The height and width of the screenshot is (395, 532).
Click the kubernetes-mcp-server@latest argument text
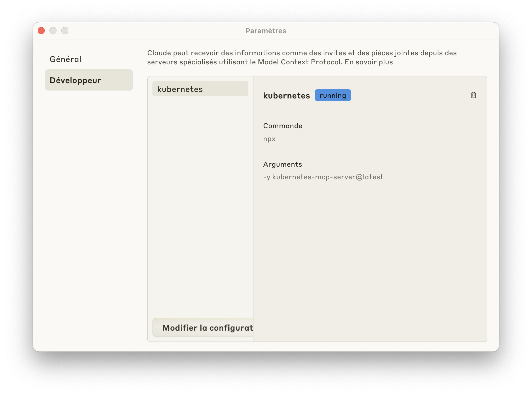coord(327,177)
